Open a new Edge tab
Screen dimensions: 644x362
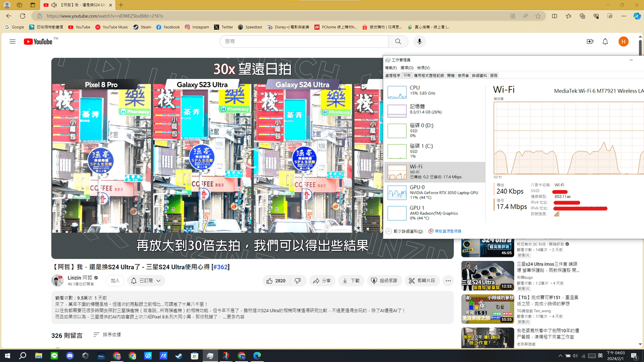coord(121,5)
